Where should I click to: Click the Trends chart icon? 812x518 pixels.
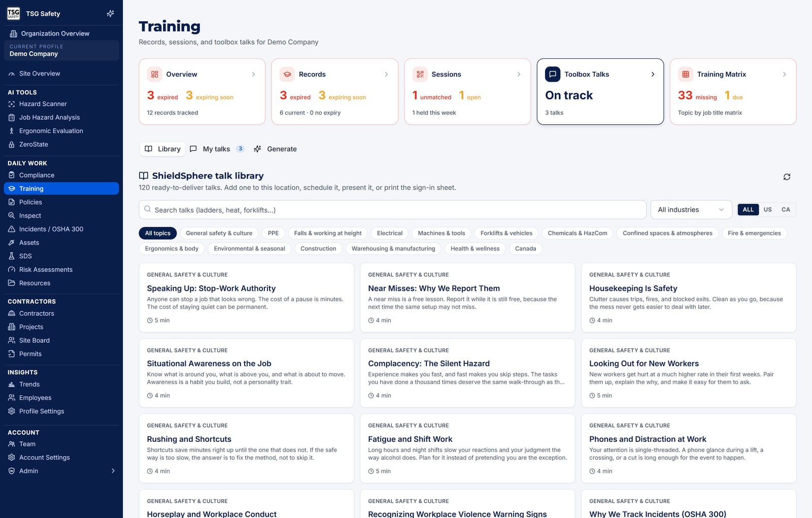pyautogui.click(x=12, y=385)
